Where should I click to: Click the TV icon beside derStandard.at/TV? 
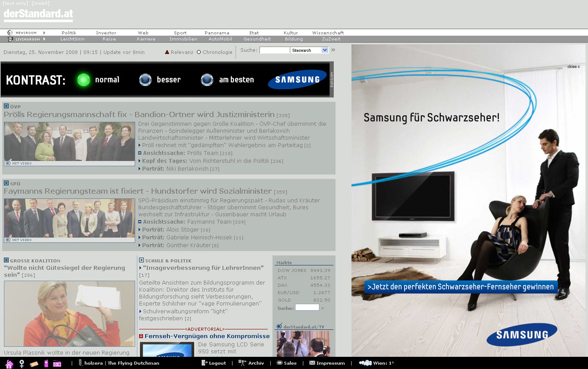(280, 326)
